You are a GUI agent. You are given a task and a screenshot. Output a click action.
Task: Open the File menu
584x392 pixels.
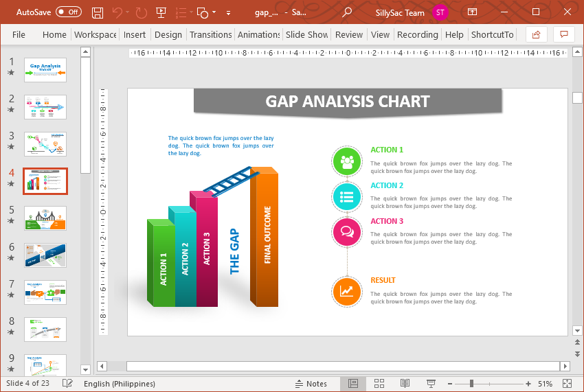(x=19, y=34)
